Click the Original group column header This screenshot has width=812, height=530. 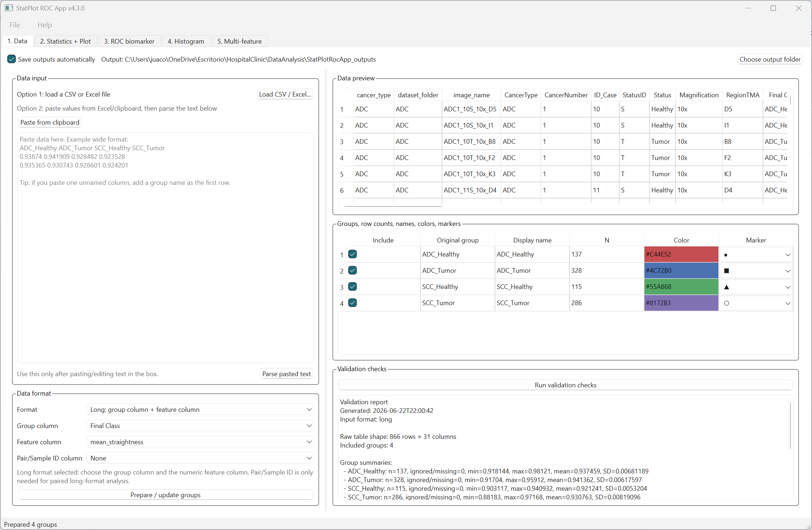(458, 240)
